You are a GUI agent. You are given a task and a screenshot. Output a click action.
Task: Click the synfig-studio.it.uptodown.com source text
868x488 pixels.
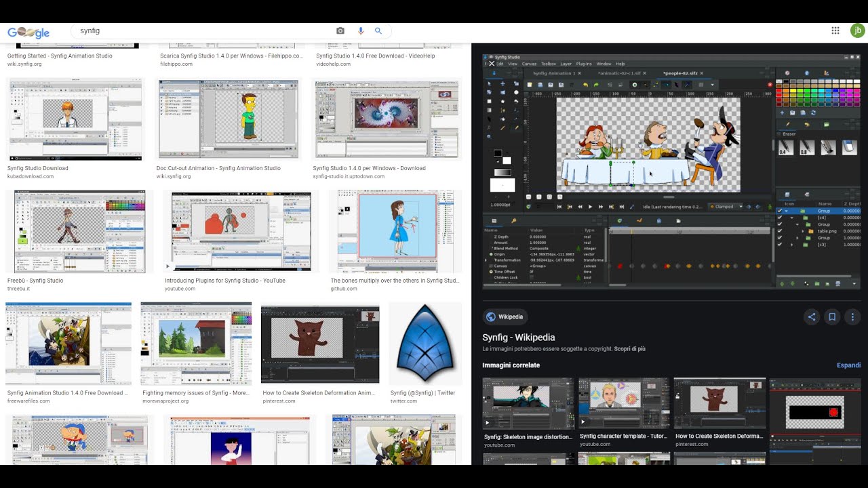349,176
